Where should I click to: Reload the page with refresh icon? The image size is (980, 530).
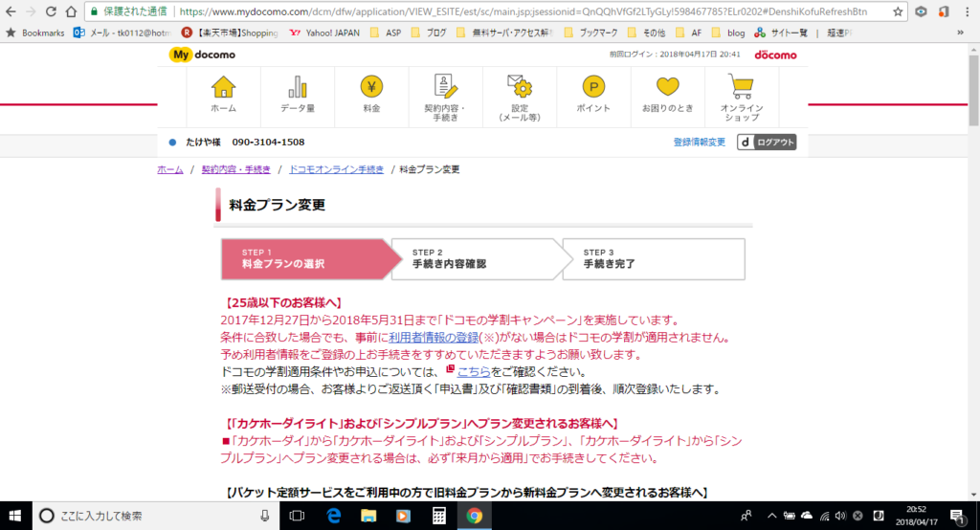coord(51,11)
